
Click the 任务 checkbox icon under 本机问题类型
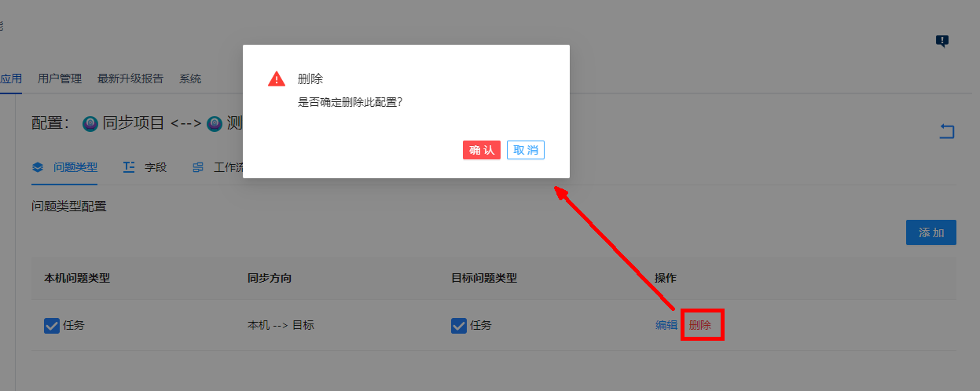coord(52,325)
